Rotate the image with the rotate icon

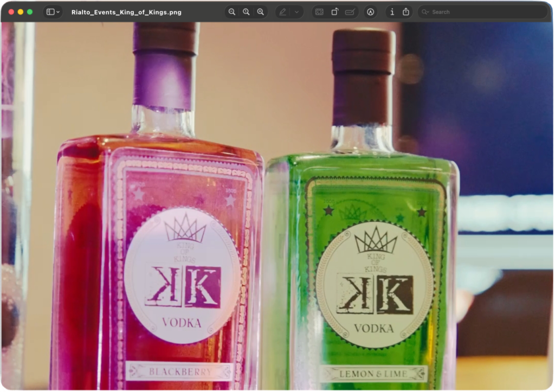pos(334,12)
